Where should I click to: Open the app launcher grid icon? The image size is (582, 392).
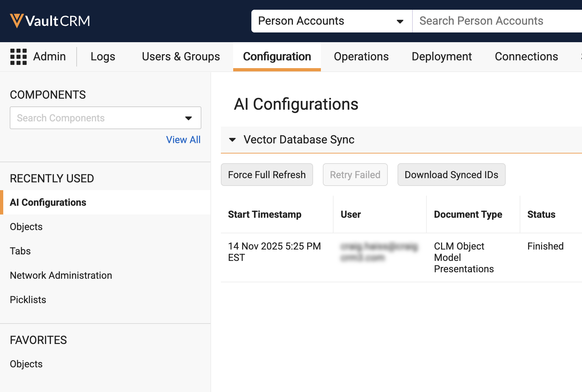click(x=19, y=57)
